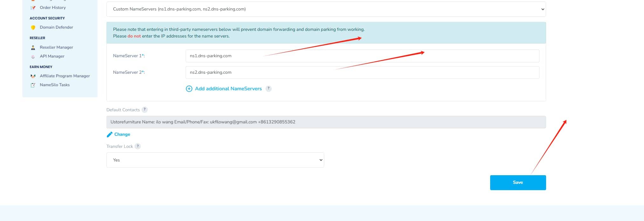
Task: Click the API Manager icon
Action: 33,57
